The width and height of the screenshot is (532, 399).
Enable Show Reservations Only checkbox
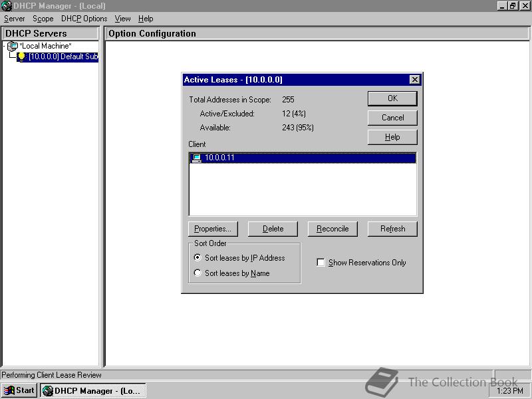321,262
